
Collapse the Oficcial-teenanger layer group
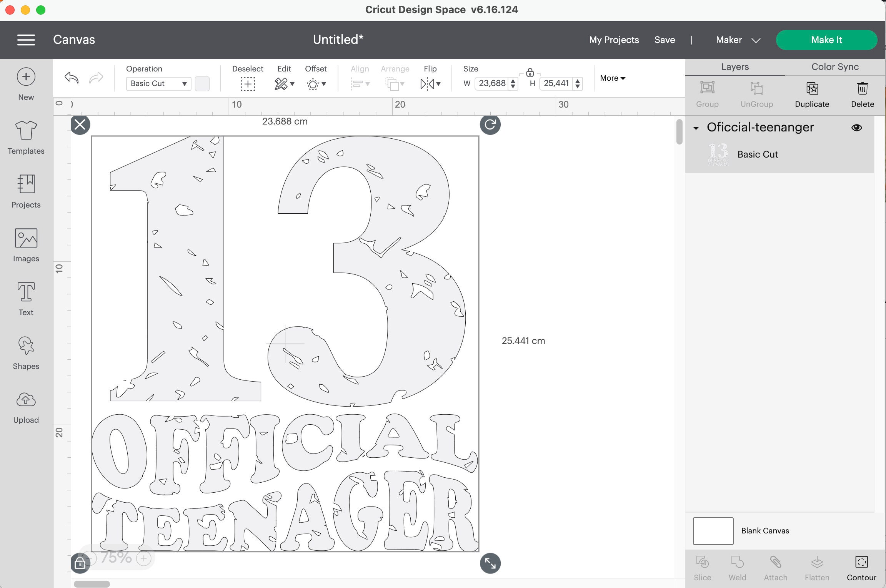[696, 128]
